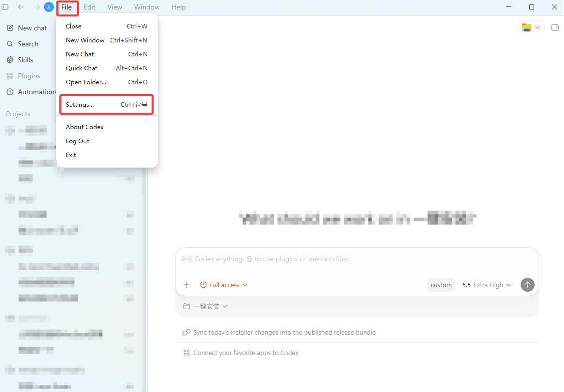Image resolution: width=564 pixels, height=392 pixels.
Task: Choose Quick Chat from the File menu
Action: [x=107, y=68]
